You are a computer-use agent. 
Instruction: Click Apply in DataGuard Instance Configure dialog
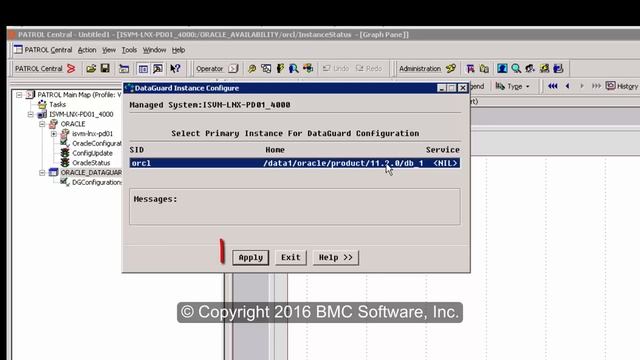pyautogui.click(x=251, y=258)
